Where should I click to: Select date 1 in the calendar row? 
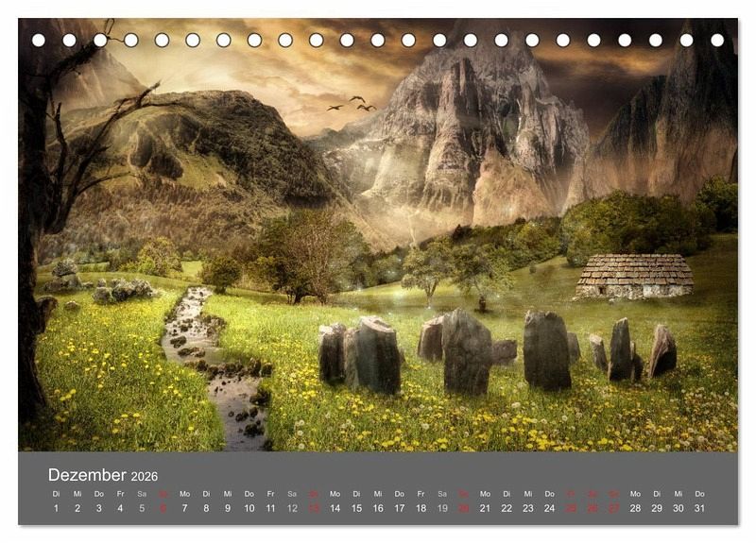click(x=56, y=508)
